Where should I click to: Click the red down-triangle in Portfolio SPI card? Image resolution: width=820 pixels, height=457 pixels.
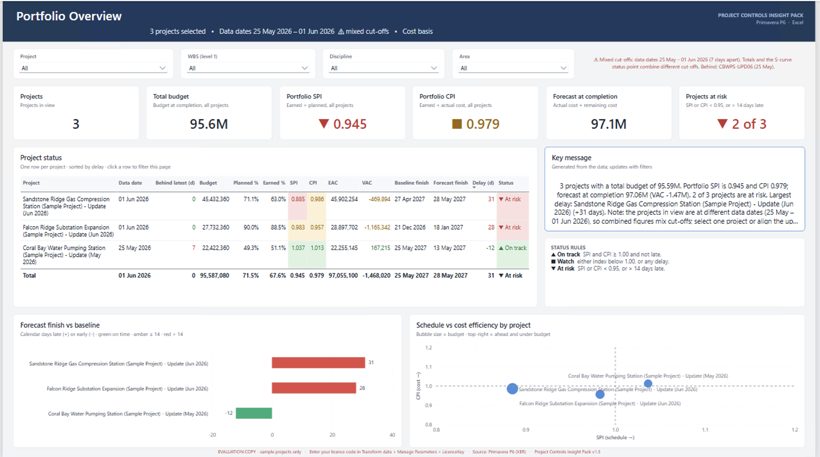[x=324, y=124]
